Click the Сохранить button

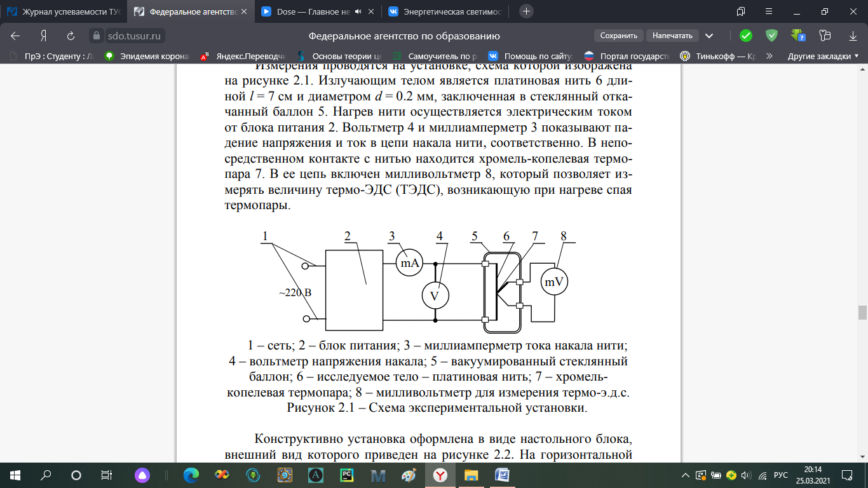618,36
